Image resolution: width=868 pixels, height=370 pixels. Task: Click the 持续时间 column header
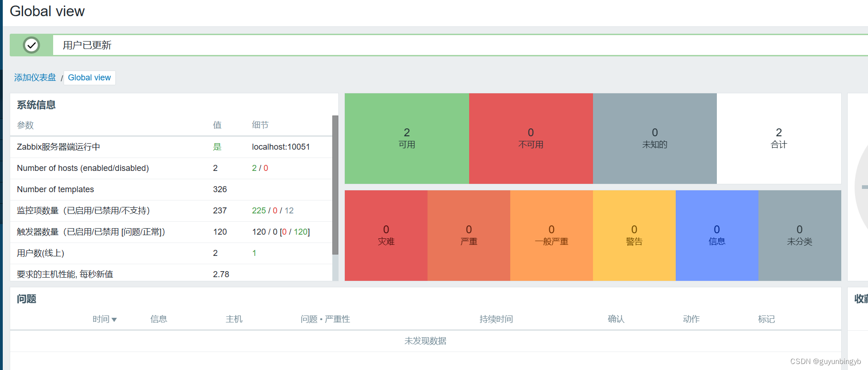496,319
